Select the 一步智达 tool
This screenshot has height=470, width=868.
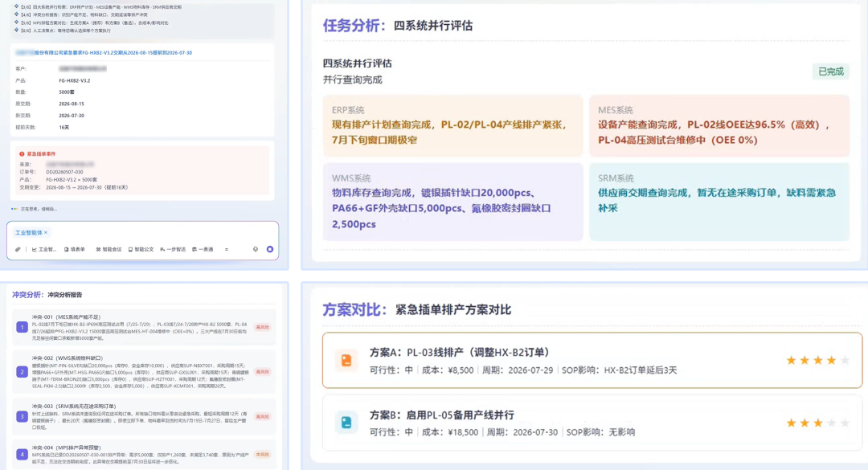click(x=174, y=249)
